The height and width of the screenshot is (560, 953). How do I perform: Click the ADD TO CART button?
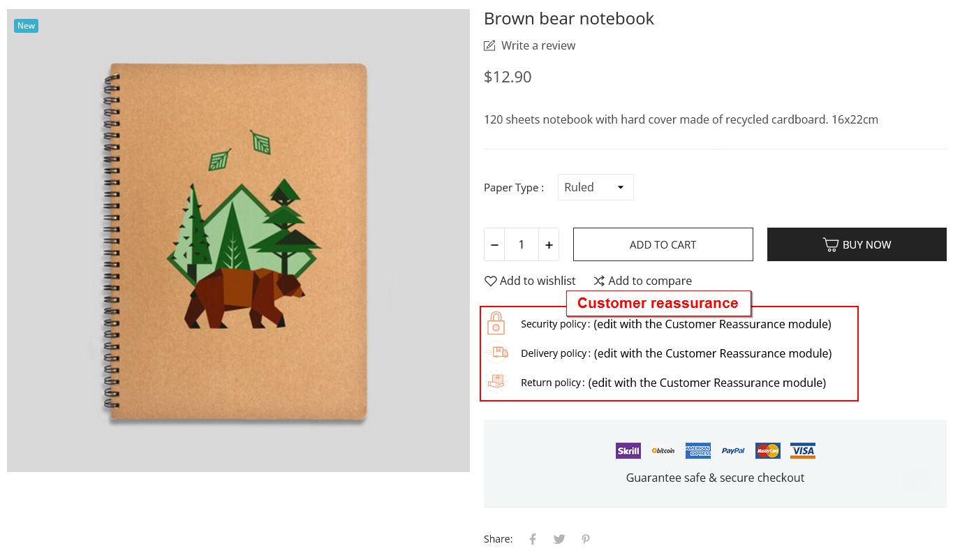coord(663,244)
